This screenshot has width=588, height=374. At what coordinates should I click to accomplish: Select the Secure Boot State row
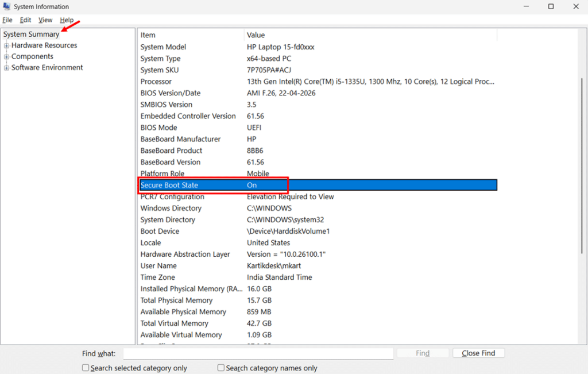tap(318, 185)
